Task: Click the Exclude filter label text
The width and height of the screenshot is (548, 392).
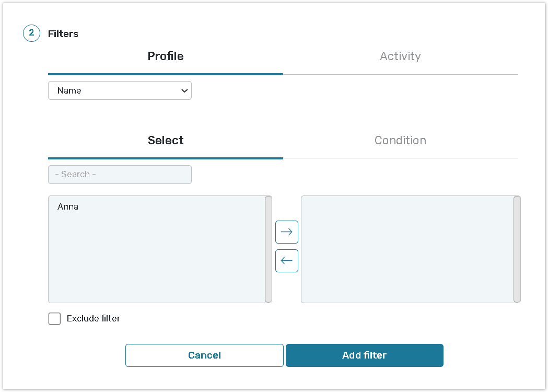Action: point(94,319)
